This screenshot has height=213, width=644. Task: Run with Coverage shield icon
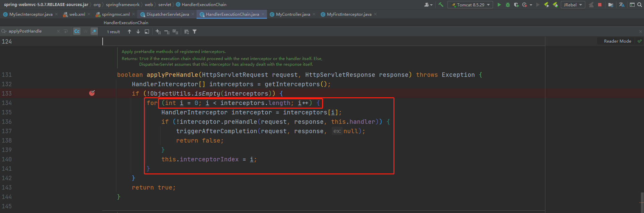click(516, 5)
